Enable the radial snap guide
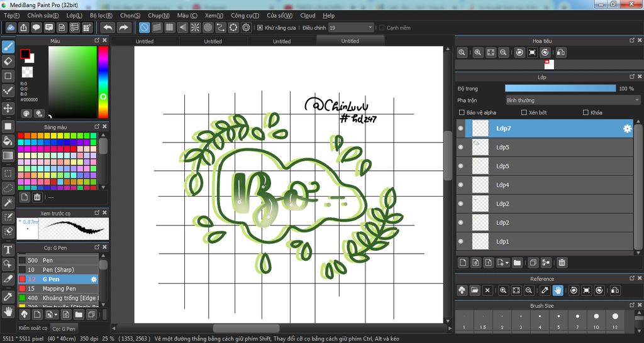Screen dimensions: 644x343 (x=195, y=28)
